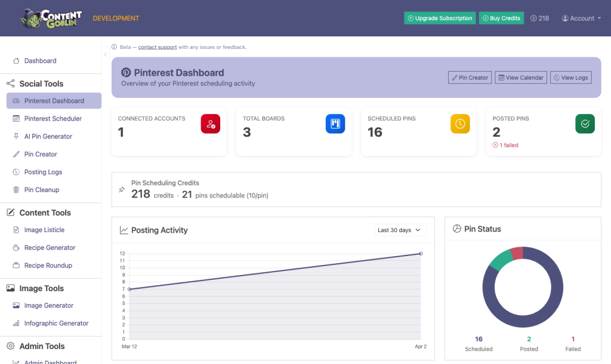
Task: Expand the Account menu
Action: (581, 18)
